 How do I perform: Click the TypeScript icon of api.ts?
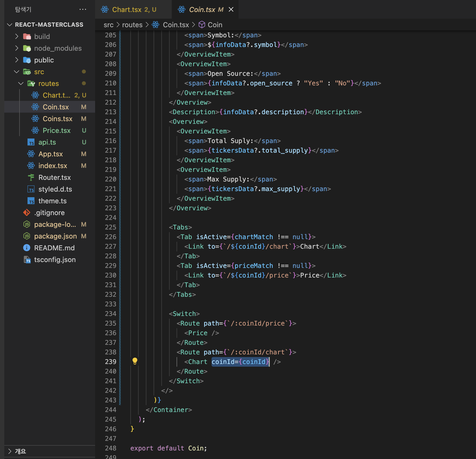pos(31,142)
